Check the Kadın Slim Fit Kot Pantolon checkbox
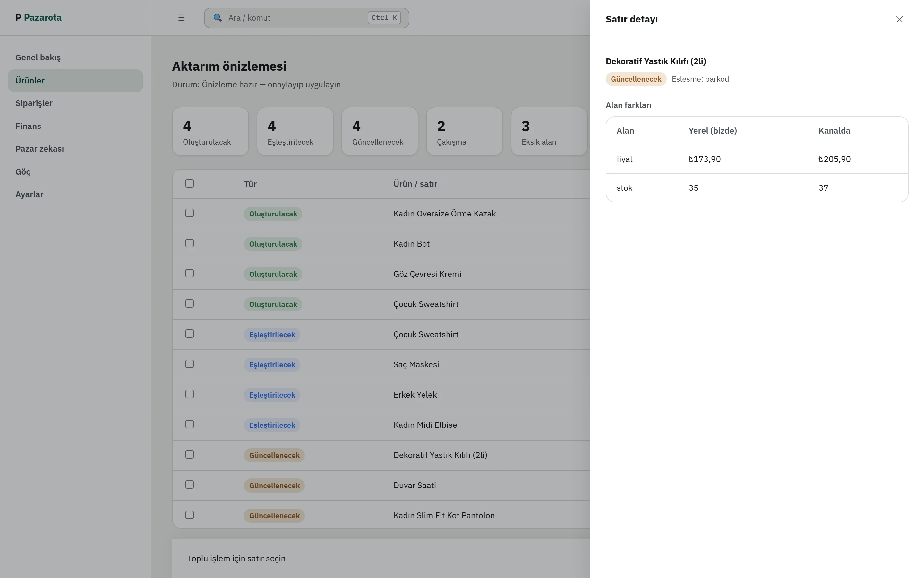 (189, 515)
